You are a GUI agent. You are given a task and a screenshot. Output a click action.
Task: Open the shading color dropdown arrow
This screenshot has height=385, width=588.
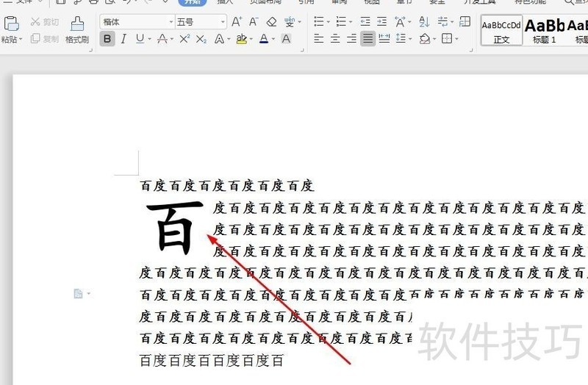[x=434, y=39]
